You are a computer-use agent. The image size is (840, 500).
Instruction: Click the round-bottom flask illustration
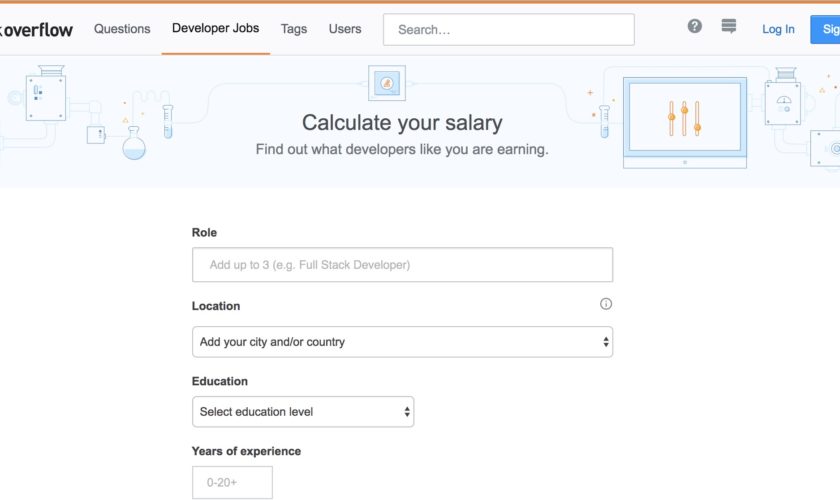(134, 143)
